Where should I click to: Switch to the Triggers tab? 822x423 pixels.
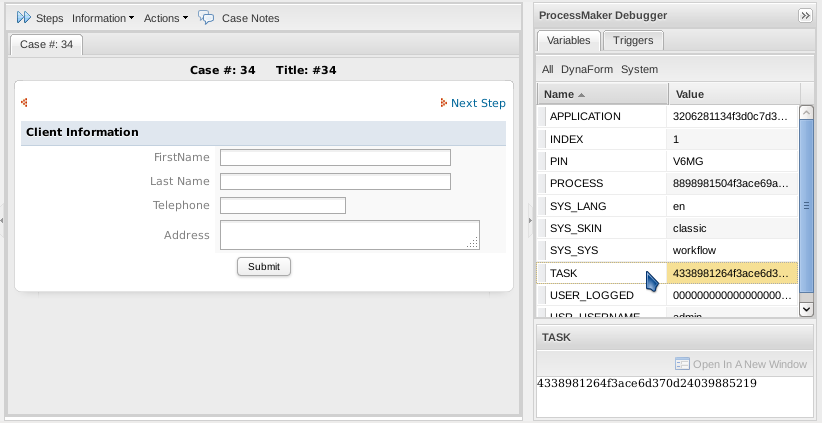pos(633,40)
